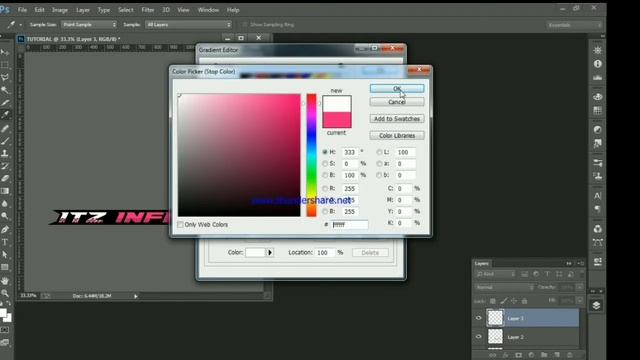Select the S saturation radio button
This screenshot has height=360, width=640.
coord(325,163)
